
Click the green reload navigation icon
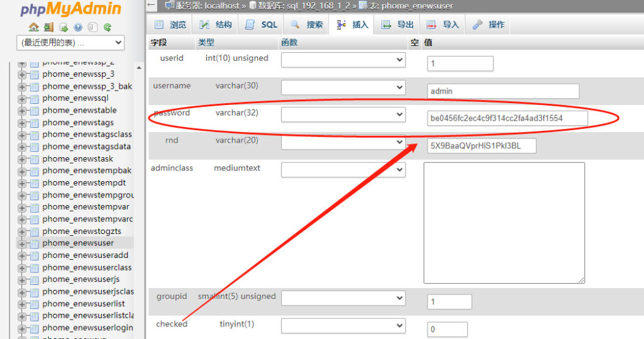tap(108, 27)
